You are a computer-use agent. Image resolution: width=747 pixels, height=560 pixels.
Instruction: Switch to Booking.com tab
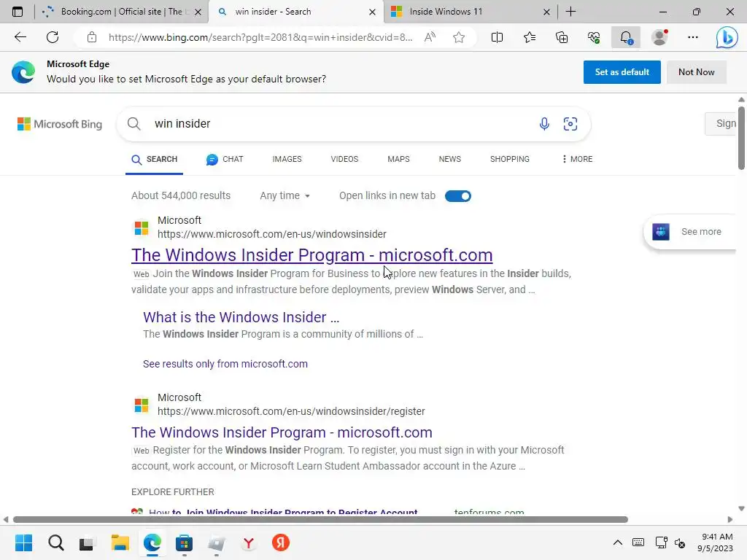point(121,12)
